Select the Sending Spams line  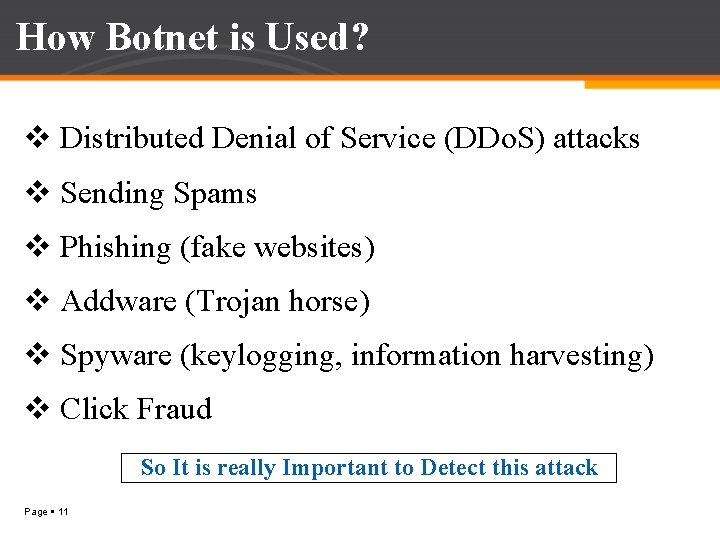point(158,193)
